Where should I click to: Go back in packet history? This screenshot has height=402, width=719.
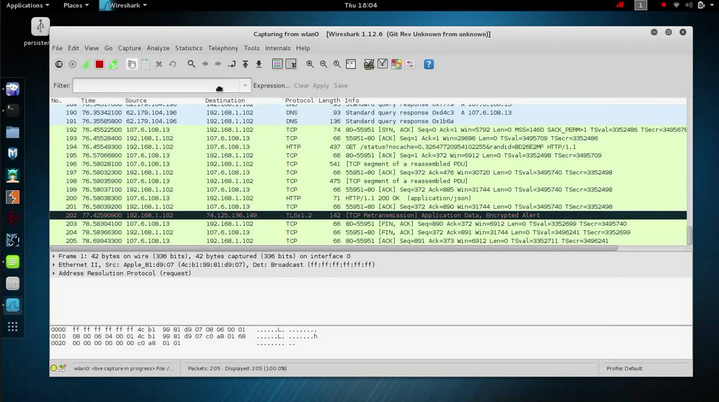205,64
